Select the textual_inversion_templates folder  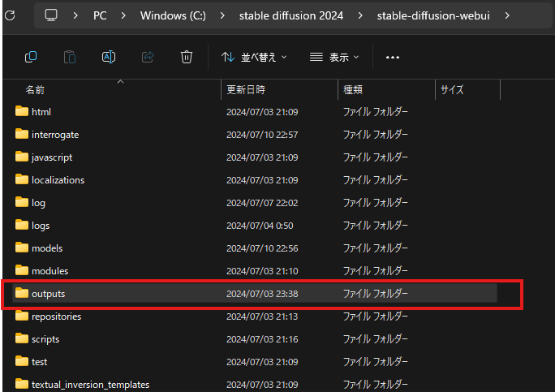coord(90,384)
